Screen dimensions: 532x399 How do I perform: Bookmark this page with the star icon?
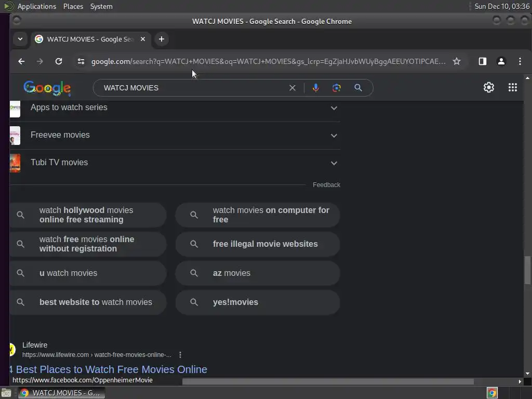(x=457, y=61)
